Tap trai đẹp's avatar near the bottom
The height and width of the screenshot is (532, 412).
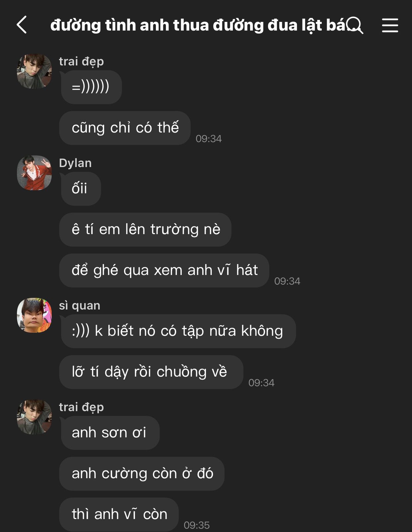[x=34, y=417]
